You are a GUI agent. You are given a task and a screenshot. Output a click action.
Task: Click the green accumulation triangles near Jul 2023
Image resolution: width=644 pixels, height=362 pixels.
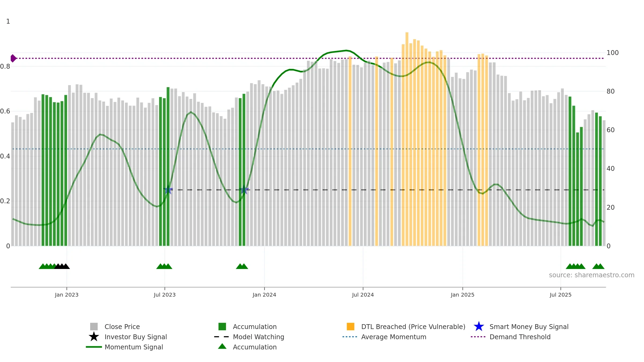[x=164, y=266]
